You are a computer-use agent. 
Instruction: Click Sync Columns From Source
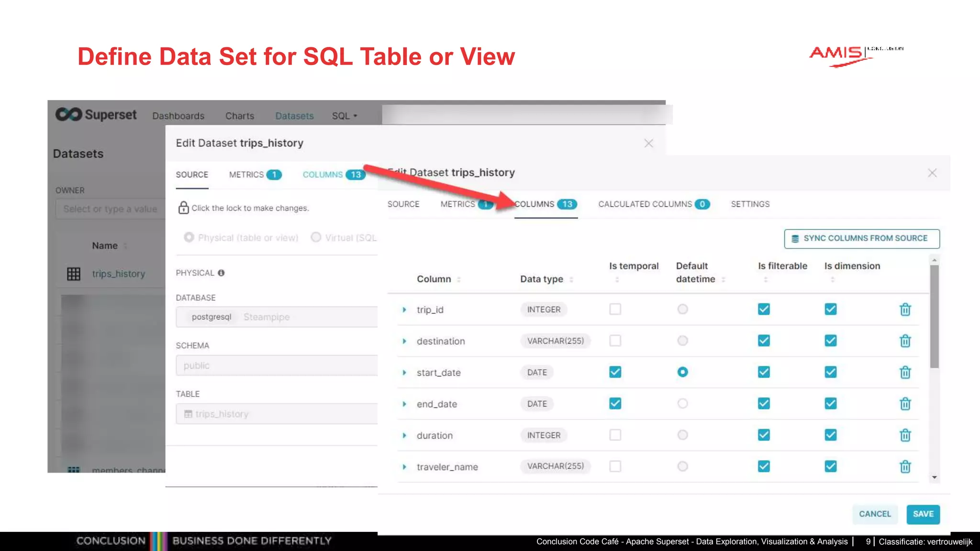(x=862, y=238)
